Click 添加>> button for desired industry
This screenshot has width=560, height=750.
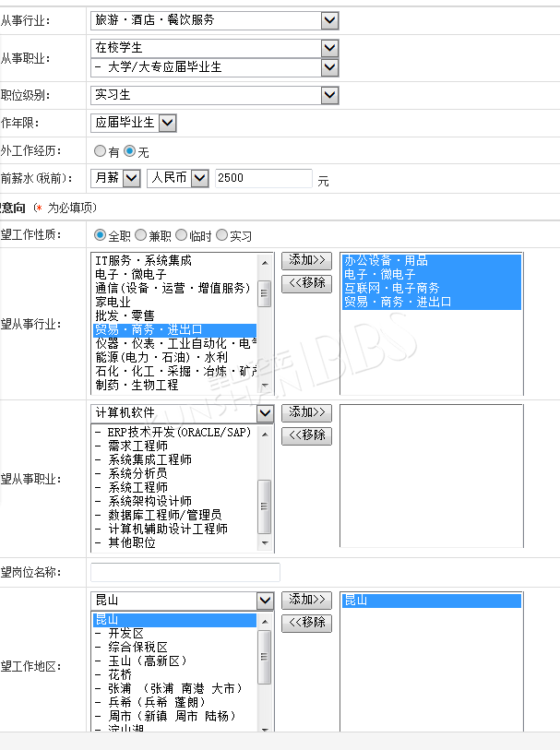306,260
